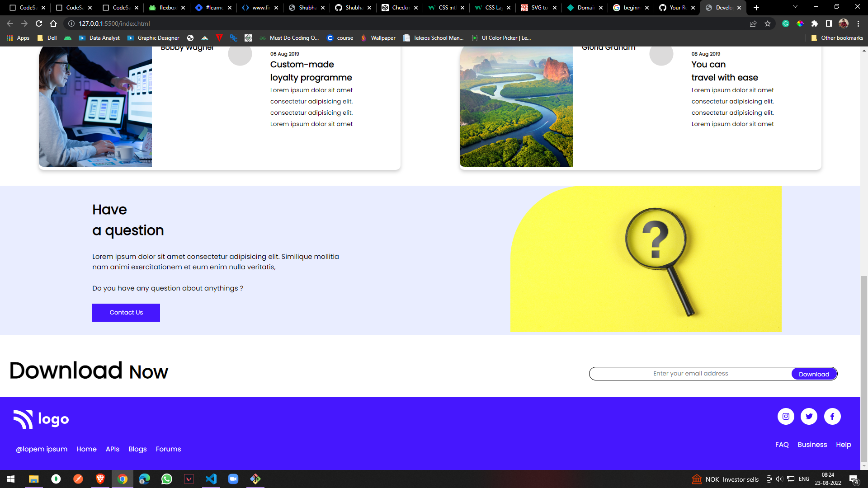
Task: Click the anythings link in question section
Action: tap(221, 288)
